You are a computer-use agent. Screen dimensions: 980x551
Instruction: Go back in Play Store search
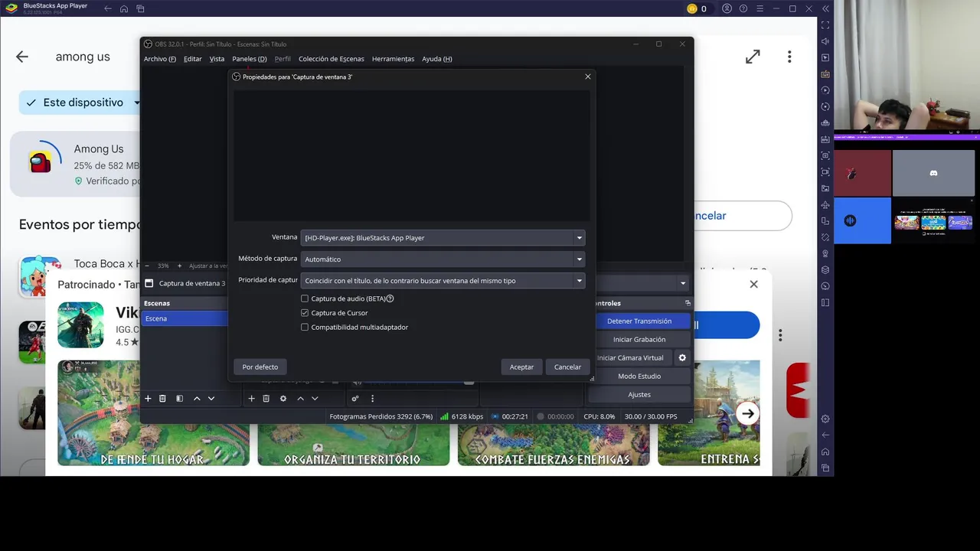coord(22,57)
